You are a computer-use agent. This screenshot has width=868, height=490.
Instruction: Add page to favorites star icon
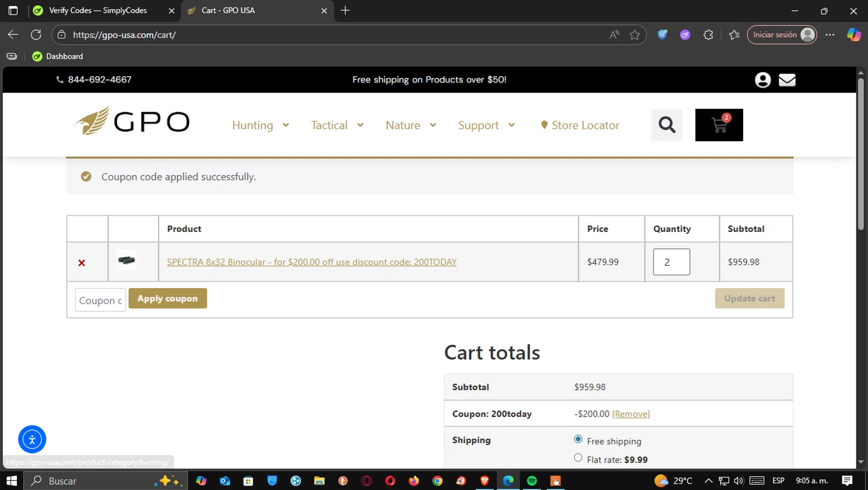(x=635, y=35)
